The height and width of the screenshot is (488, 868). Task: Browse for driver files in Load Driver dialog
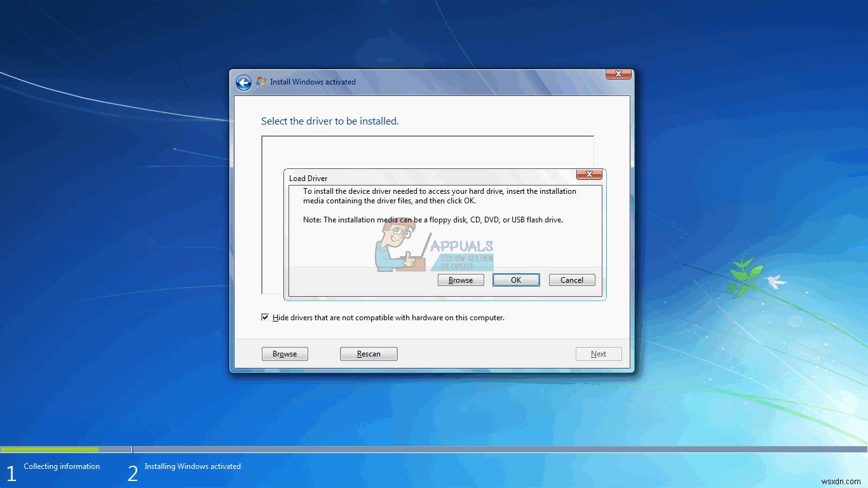click(460, 280)
